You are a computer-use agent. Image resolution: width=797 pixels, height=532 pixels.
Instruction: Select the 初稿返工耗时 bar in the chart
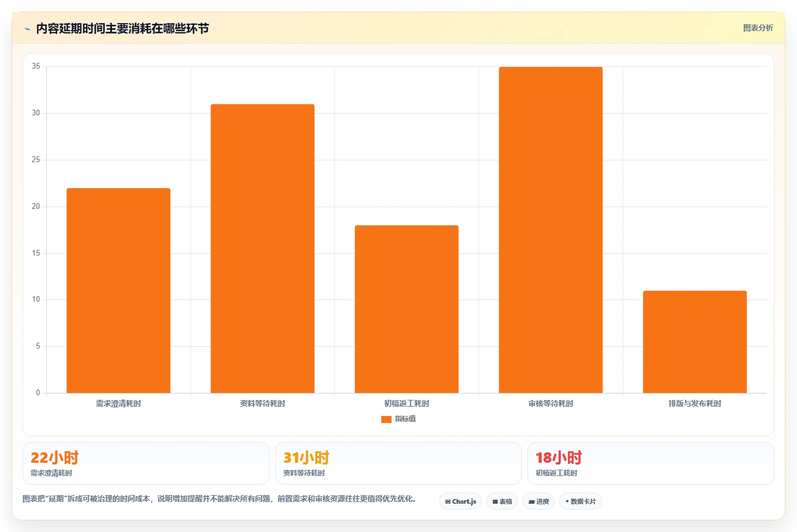coord(406,309)
